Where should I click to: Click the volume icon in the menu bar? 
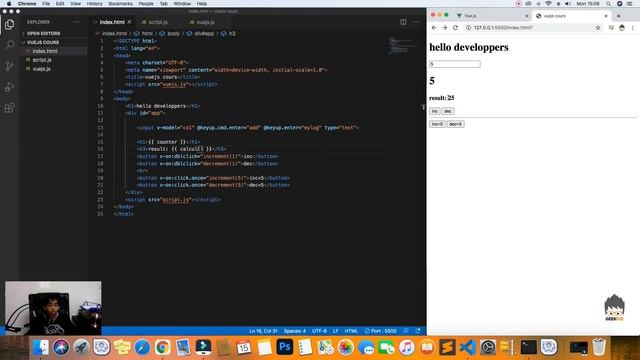coord(568,4)
